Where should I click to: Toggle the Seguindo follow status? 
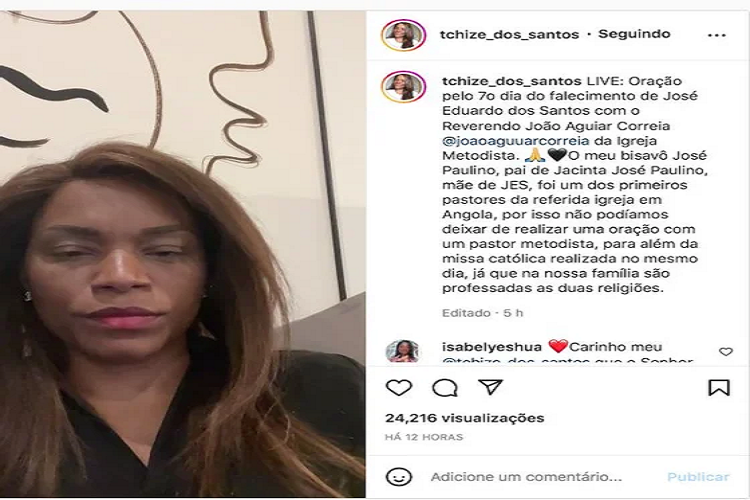(634, 34)
